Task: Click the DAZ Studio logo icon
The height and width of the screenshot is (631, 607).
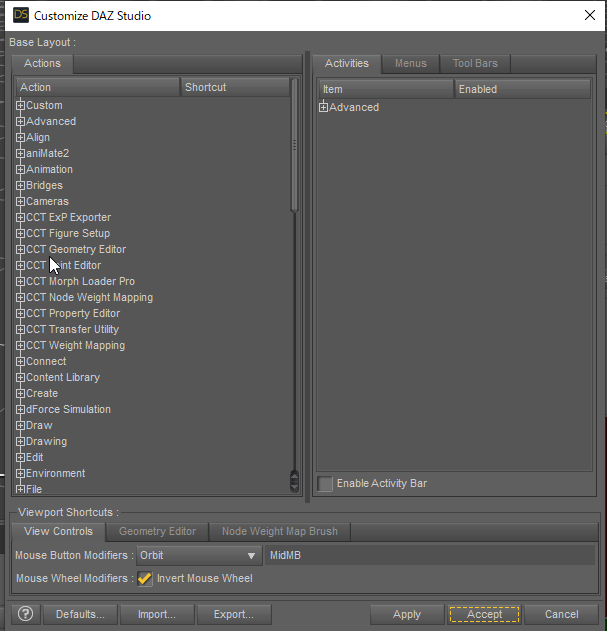Action: (x=21, y=15)
